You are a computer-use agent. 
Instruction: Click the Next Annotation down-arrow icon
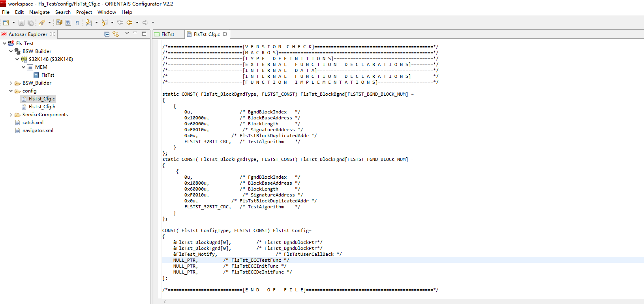pos(88,23)
